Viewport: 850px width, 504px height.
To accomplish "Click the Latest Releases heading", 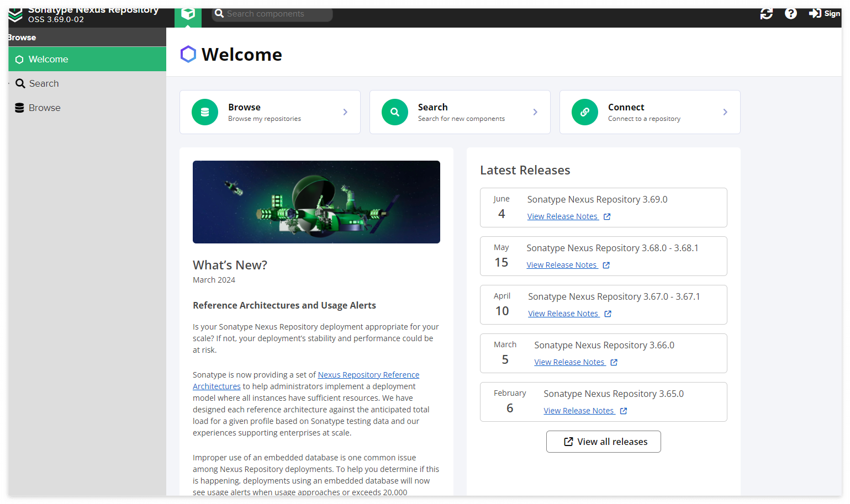I will pyautogui.click(x=525, y=170).
